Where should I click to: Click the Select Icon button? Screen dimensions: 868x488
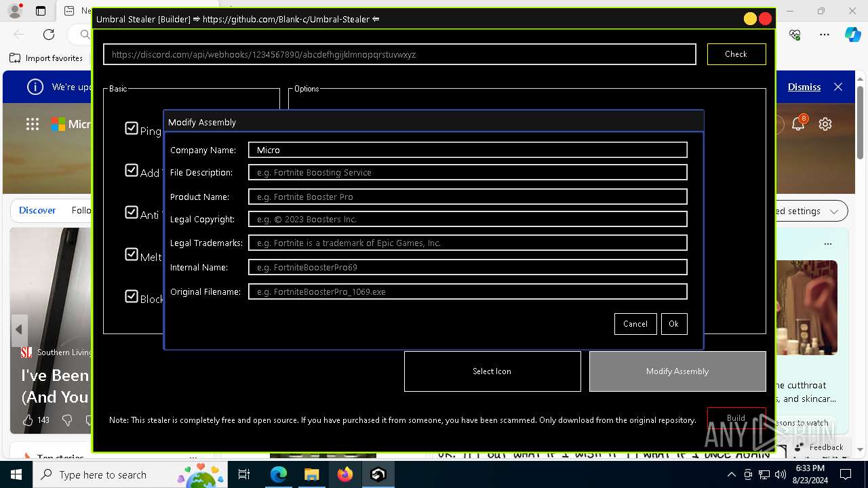[x=492, y=371]
